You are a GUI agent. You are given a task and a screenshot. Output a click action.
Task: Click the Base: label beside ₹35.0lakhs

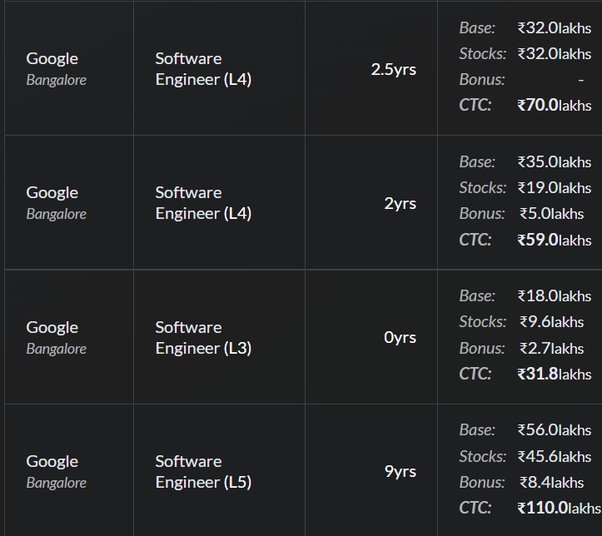tap(477, 162)
